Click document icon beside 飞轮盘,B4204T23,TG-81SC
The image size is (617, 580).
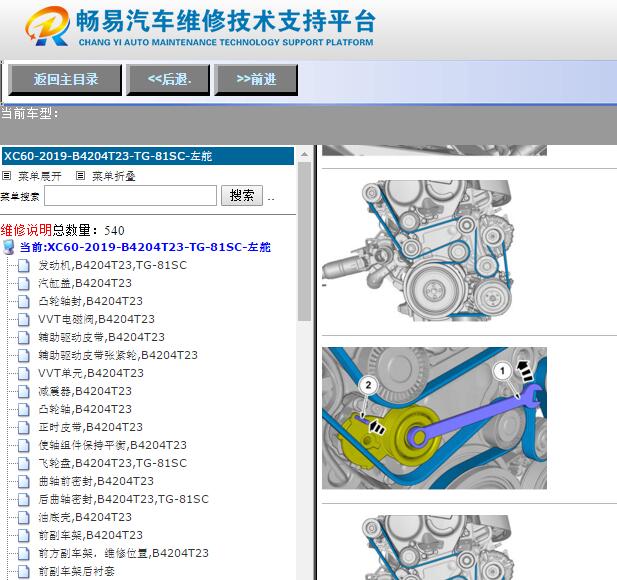click(24, 464)
